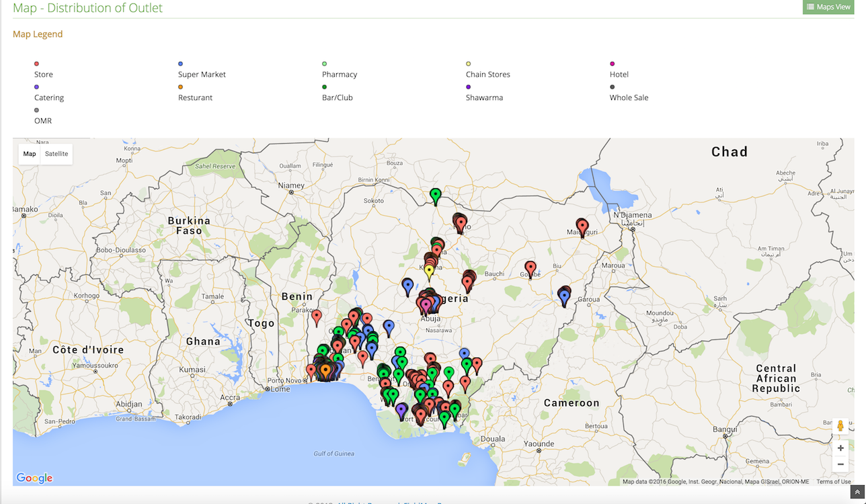The width and height of the screenshot is (866, 504).
Task: Click the Hotel legend label
Action: point(619,75)
